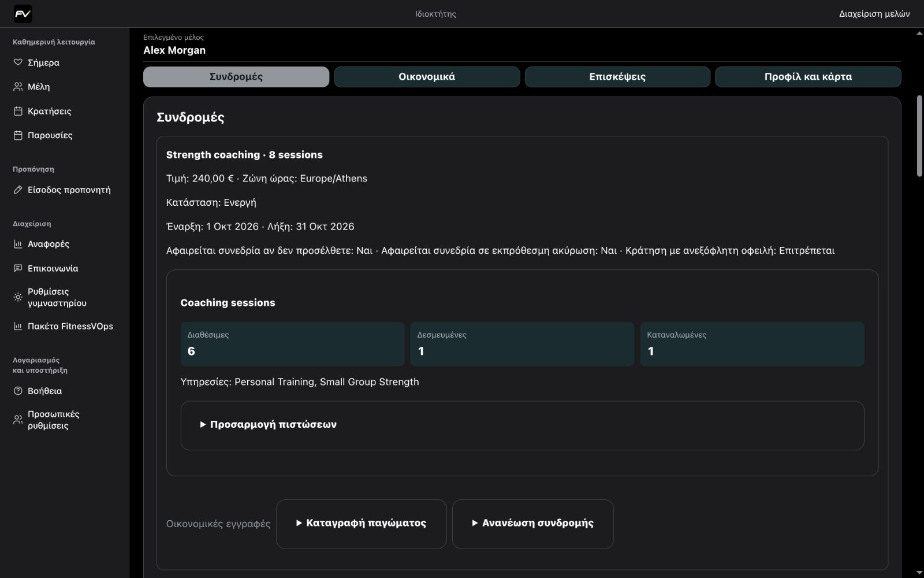Click the heart icon beside Σήμερα
Viewport: 924px width, 578px height.
pyautogui.click(x=18, y=62)
